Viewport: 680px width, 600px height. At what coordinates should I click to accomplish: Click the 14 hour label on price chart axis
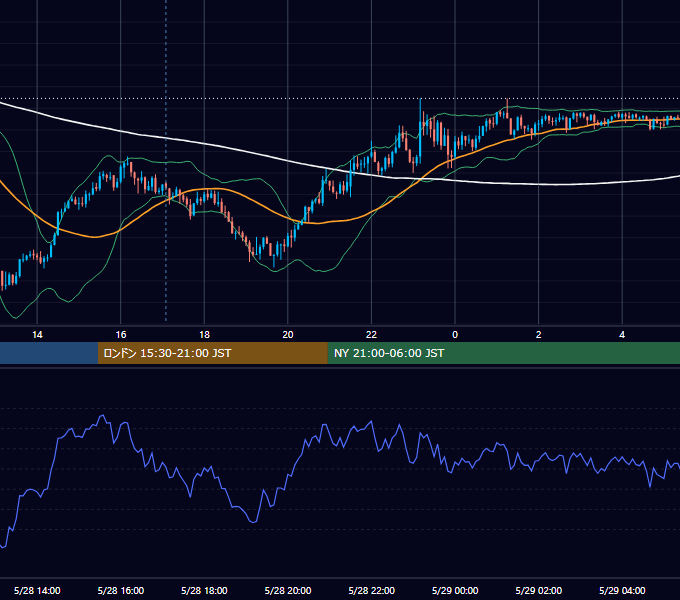pyautogui.click(x=37, y=335)
